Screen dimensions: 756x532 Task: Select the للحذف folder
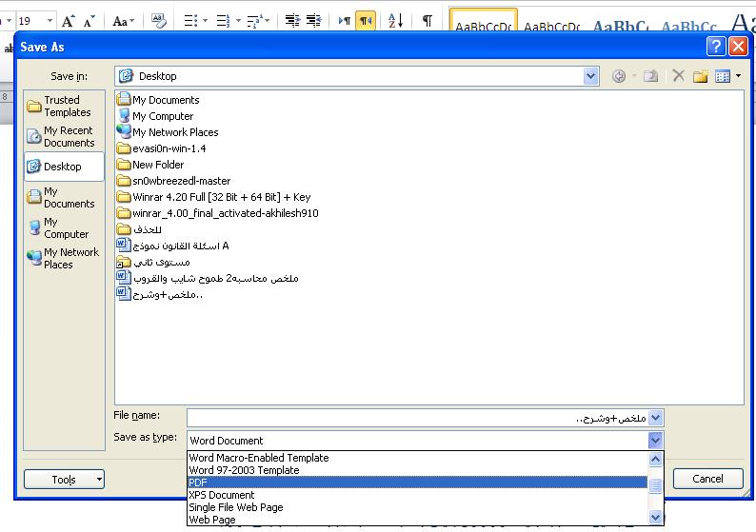[x=139, y=229]
